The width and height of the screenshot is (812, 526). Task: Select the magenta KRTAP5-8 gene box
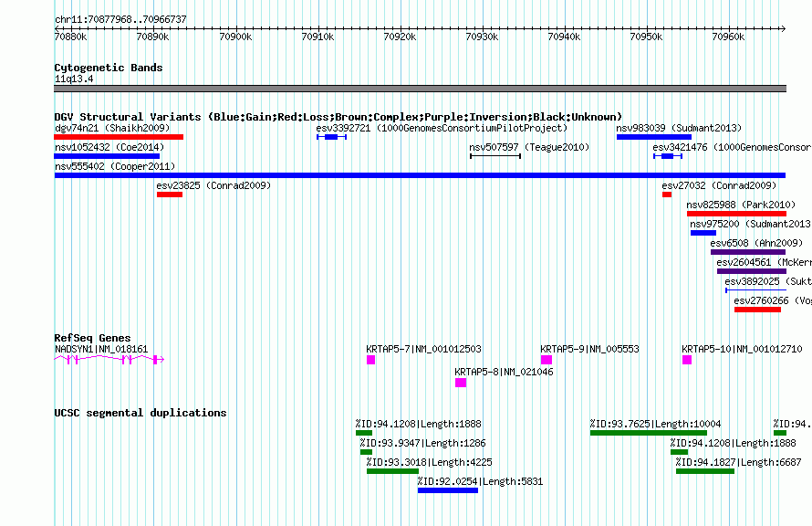pyautogui.click(x=461, y=383)
